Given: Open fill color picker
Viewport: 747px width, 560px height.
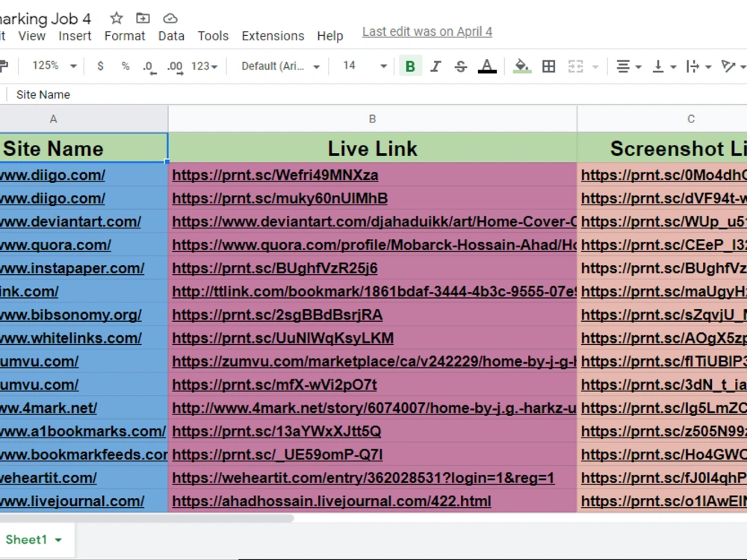Looking at the screenshot, I should pos(522,66).
